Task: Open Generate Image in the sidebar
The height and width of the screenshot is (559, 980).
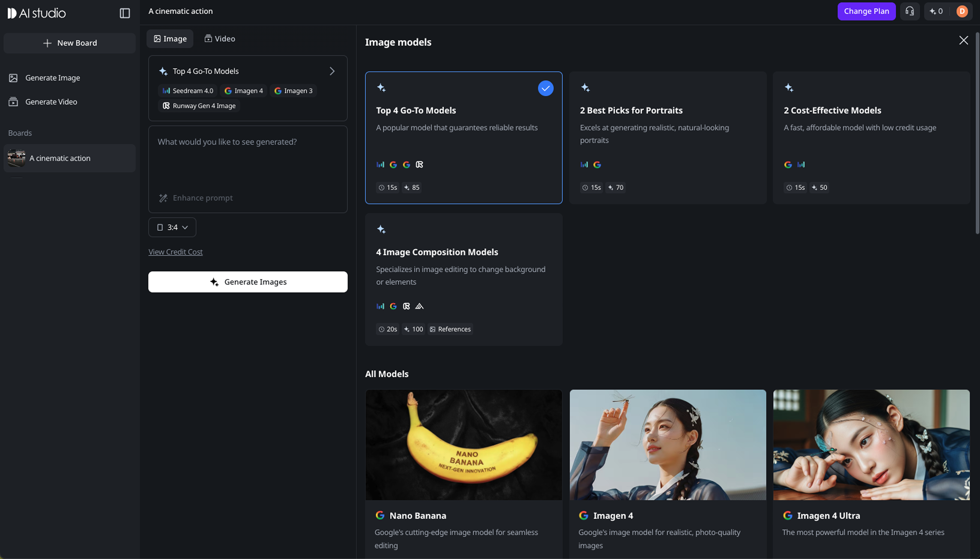Action: (53, 77)
